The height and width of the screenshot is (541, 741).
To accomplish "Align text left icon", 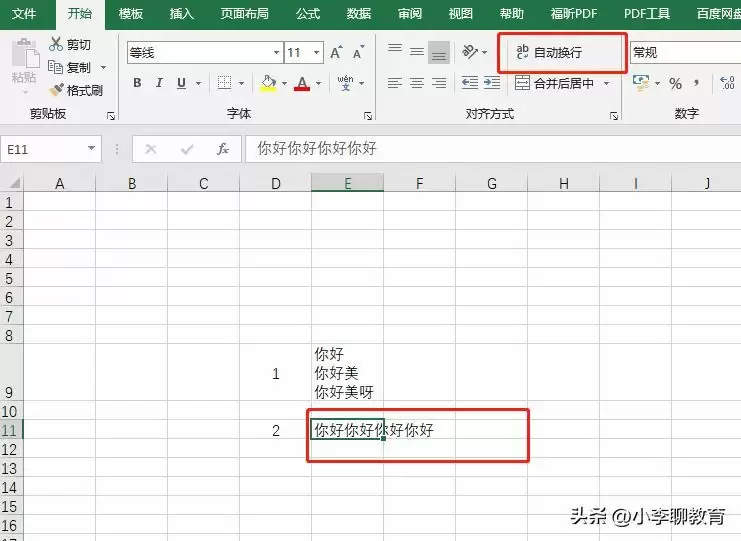I will pyautogui.click(x=395, y=83).
